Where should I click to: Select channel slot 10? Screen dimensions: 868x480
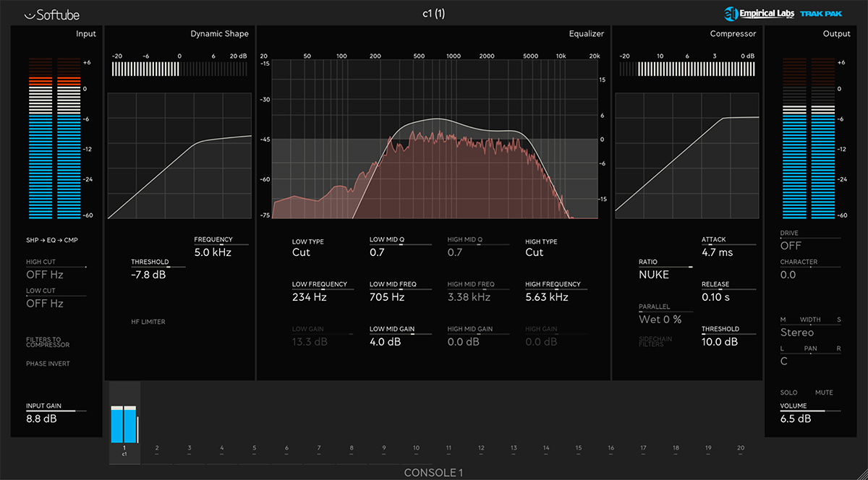click(x=416, y=449)
